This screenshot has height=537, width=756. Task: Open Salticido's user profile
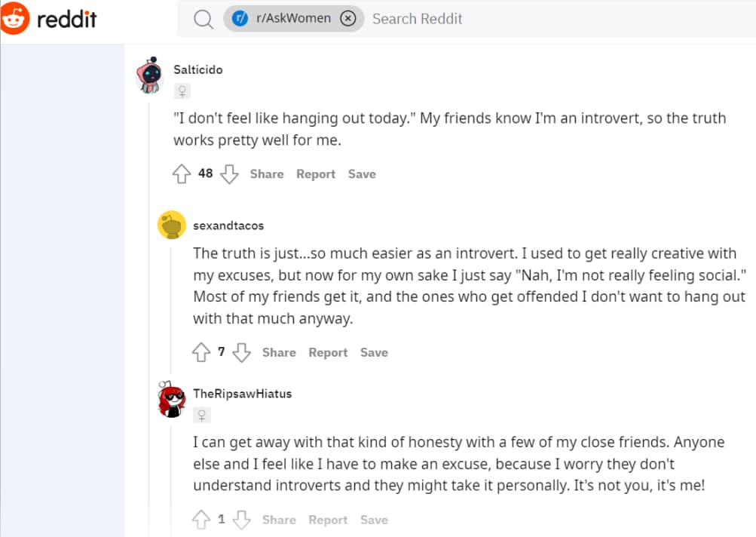pos(197,69)
